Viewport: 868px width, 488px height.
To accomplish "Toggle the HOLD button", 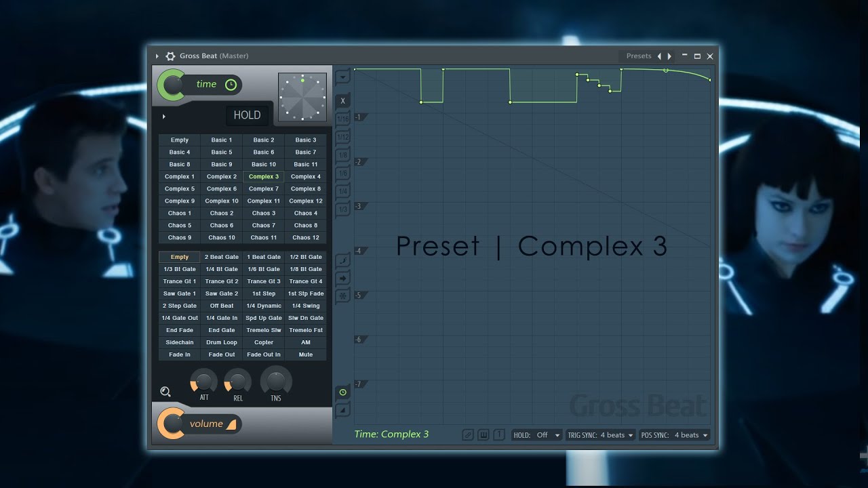I will pyautogui.click(x=247, y=115).
